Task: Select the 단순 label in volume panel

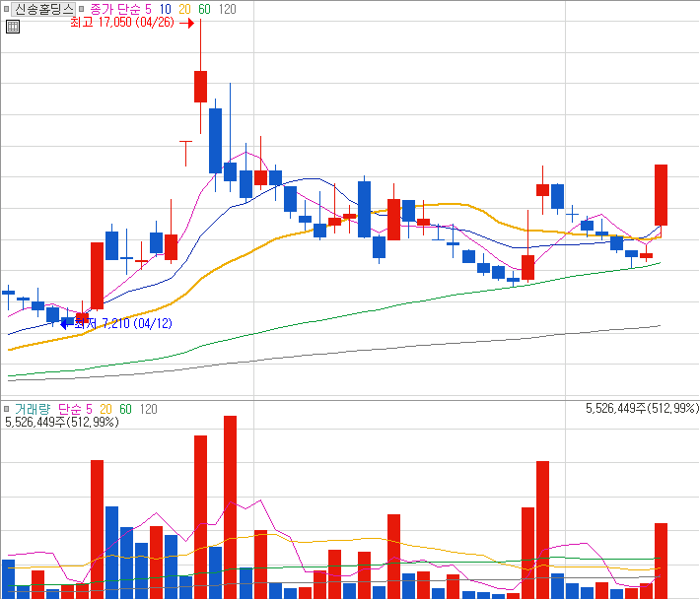Action: click(x=70, y=409)
